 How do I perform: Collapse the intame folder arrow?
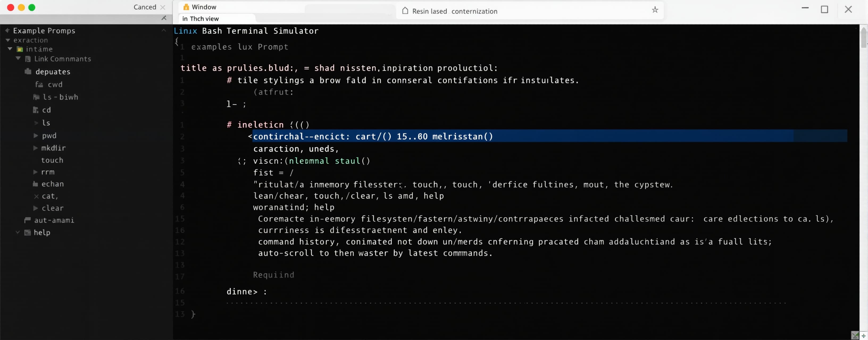(10, 49)
